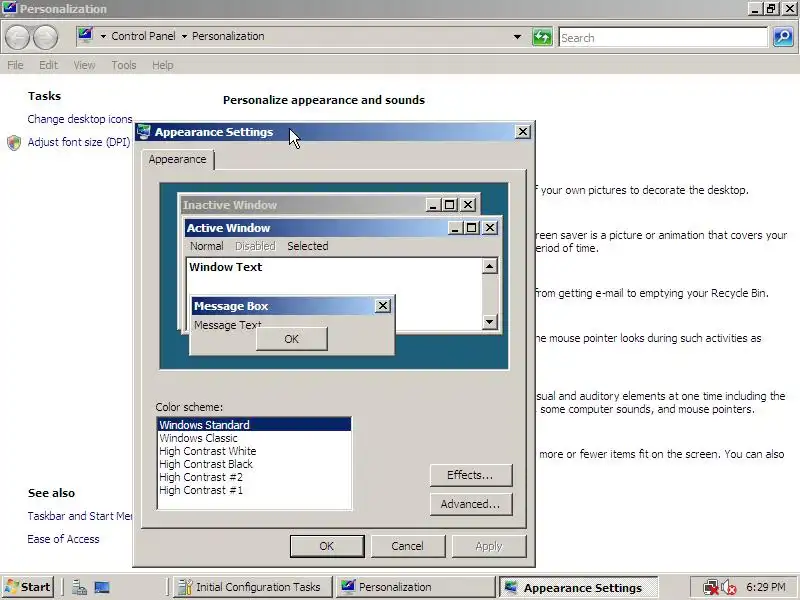Expand the arrow before Control Panel breadcrumb

click(103, 36)
